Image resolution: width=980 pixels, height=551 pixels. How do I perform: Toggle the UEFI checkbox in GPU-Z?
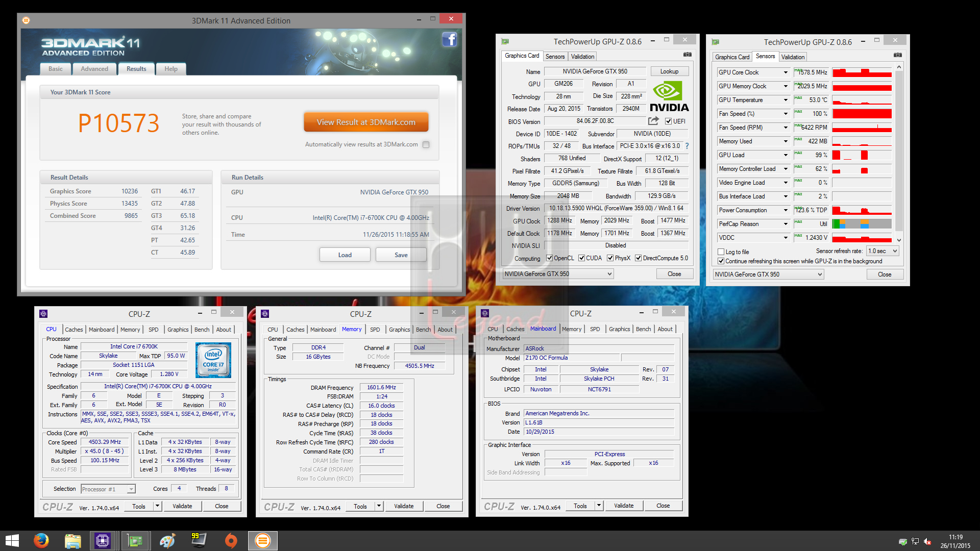(668, 121)
